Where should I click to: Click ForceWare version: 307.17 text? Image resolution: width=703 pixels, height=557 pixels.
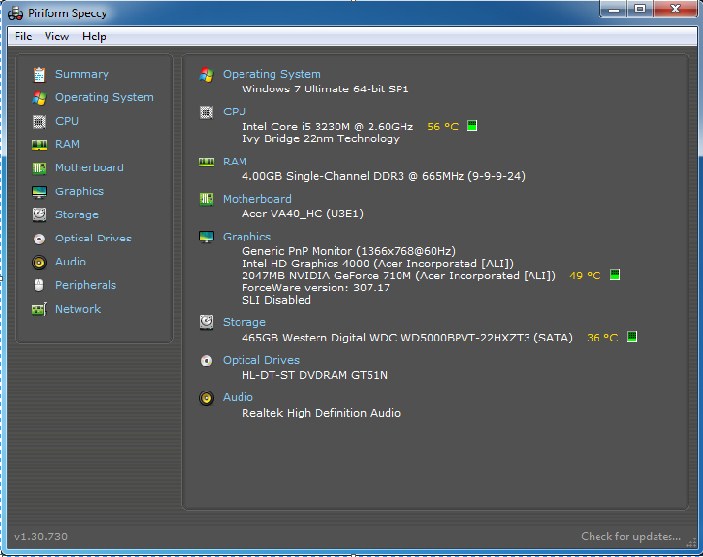click(x=316, y=287)
